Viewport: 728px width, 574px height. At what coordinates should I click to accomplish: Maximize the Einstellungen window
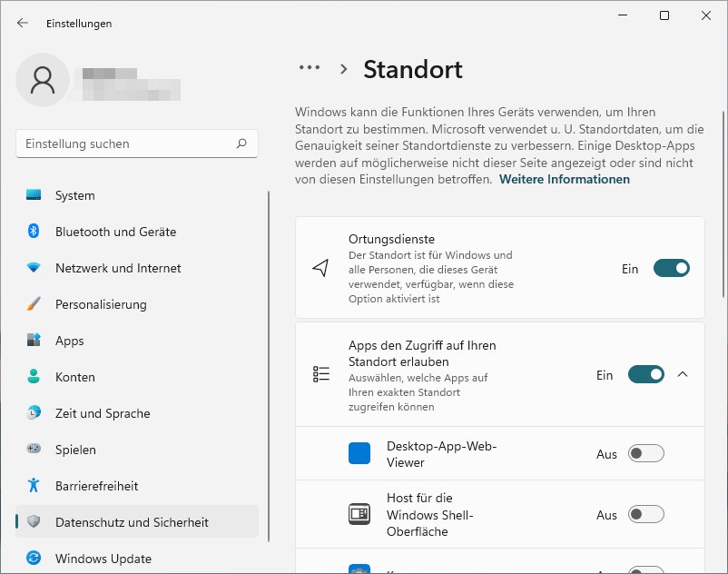tap(664, 15)
